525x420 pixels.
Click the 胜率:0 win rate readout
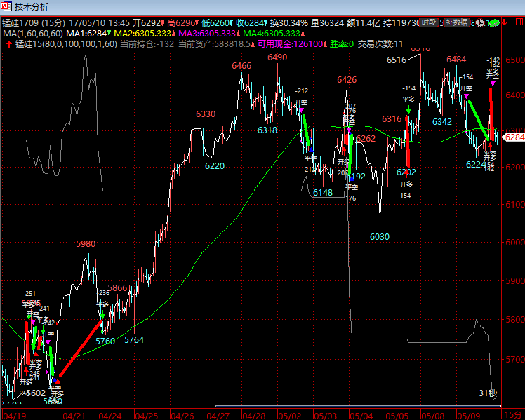click(342, 44)
